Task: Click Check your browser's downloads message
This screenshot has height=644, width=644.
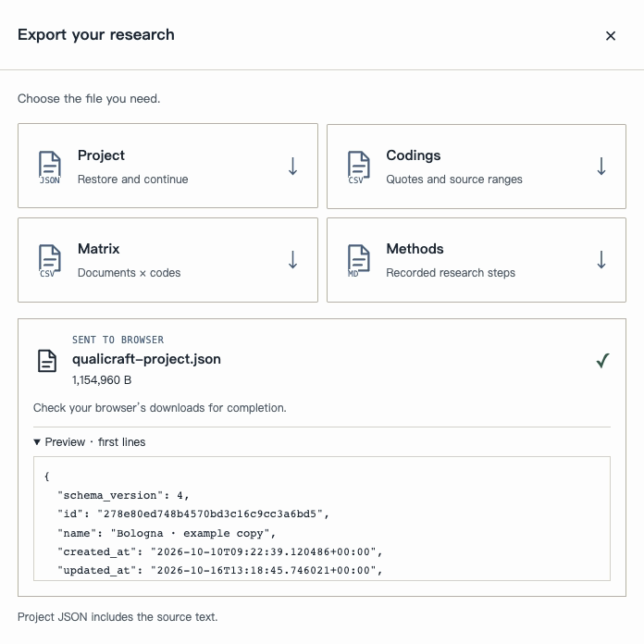Action: (160, 408)
